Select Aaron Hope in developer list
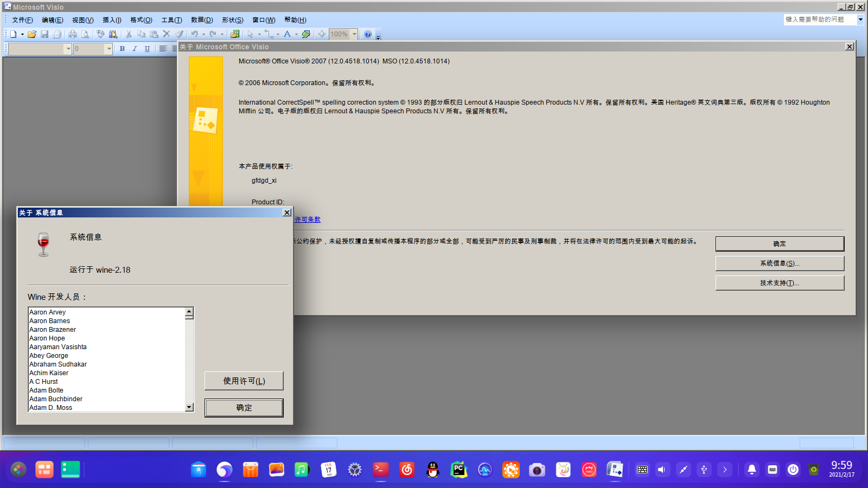Screen dimensions: 868x488 [47, 338]
